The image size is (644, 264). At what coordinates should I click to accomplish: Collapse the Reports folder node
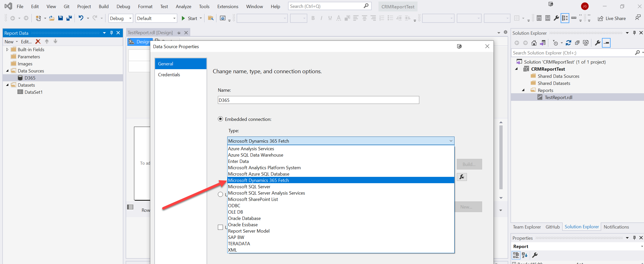point(523,90)
